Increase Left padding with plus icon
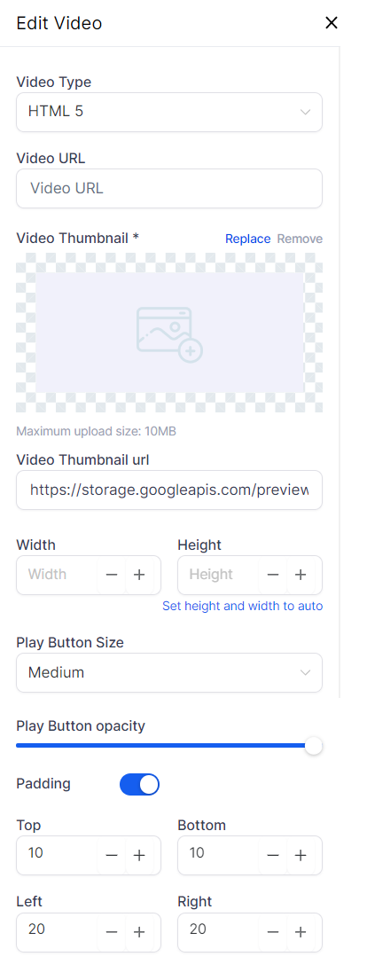 (139, 932)
